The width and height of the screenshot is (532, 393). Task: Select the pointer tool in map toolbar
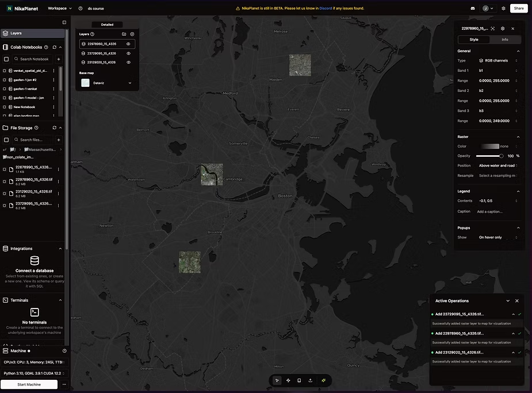[277, 380]
